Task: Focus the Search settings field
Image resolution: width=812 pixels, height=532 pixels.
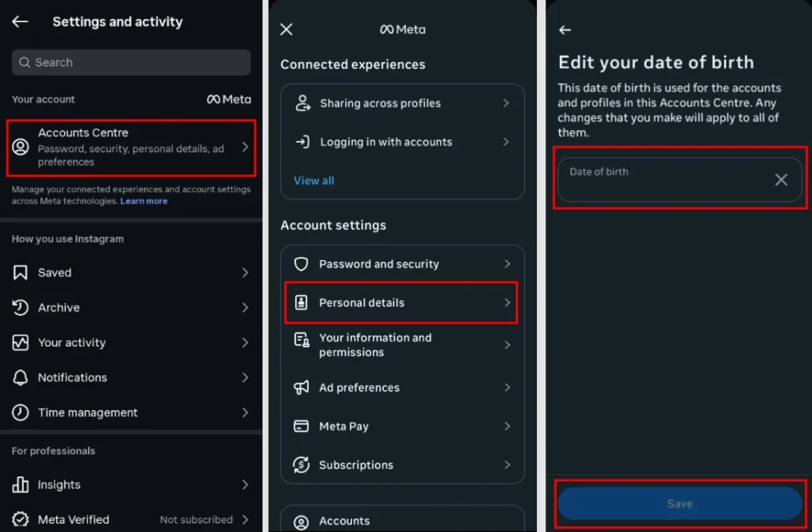Action: pyautogui.click(x=131, y=62)
